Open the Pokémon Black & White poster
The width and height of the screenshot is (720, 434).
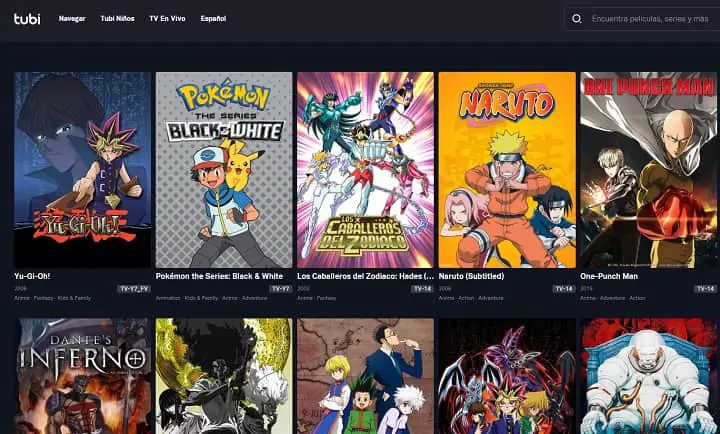(224, 170)
